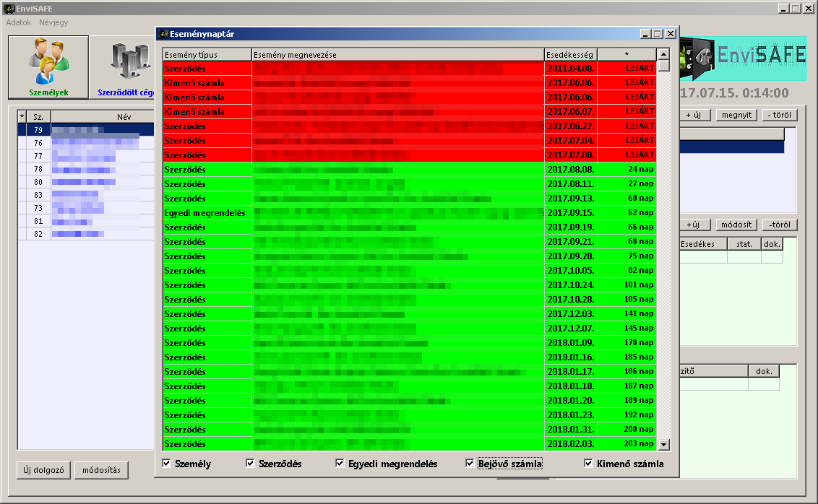Click the Új dolgozó button
This screenshot has height=504, width=818.
point(44,470)
